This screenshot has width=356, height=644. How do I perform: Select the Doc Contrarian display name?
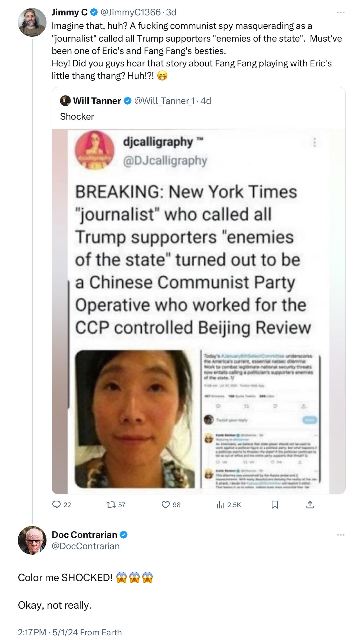point(84,535)
